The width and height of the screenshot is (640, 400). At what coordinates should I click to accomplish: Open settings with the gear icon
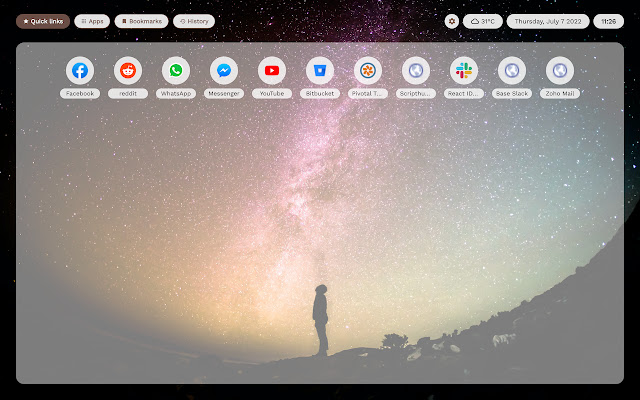click(x=452, y=21)
